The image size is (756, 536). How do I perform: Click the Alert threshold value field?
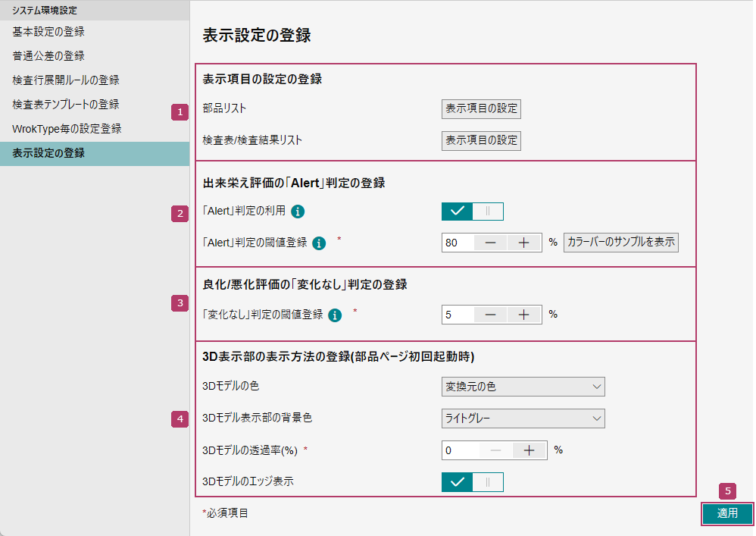click(458, 243)
